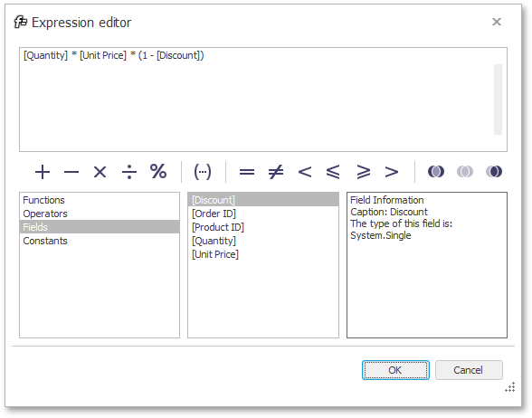Cancel the expression editor dialog

[469, 370]
